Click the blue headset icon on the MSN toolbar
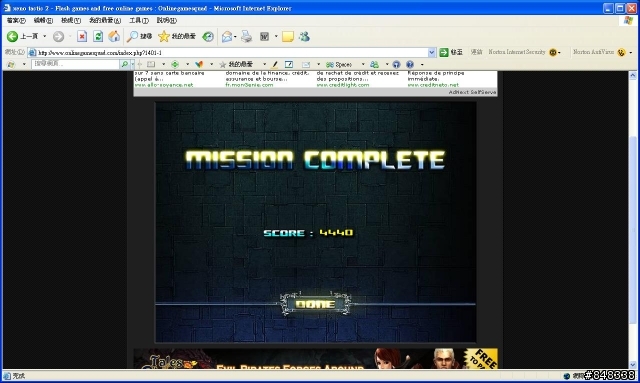The image size is (640, 383). (396, 64)
